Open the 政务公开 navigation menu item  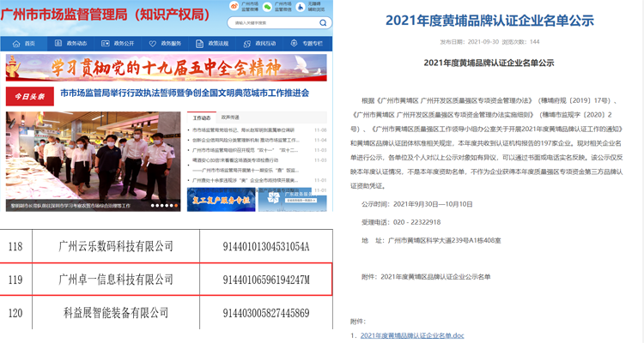coord(120,43)
